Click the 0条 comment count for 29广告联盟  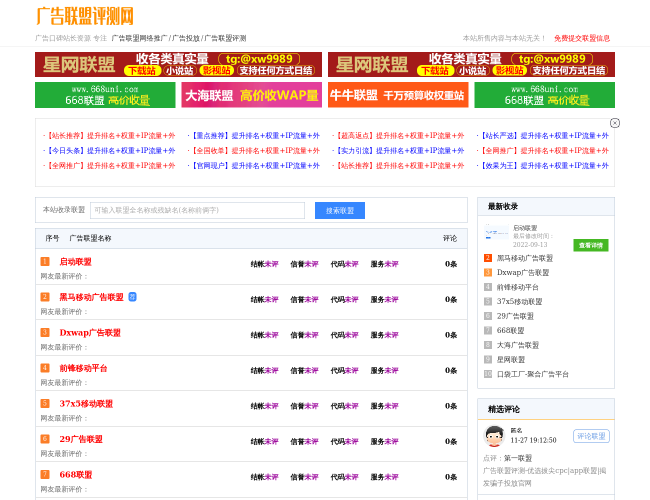(451, 442)
